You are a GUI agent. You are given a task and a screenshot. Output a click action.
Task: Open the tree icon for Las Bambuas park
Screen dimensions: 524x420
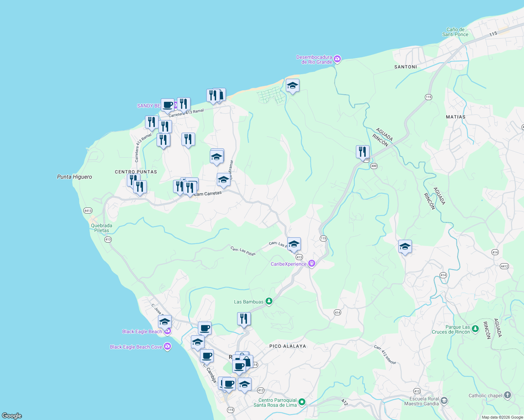tap(268, 301)
